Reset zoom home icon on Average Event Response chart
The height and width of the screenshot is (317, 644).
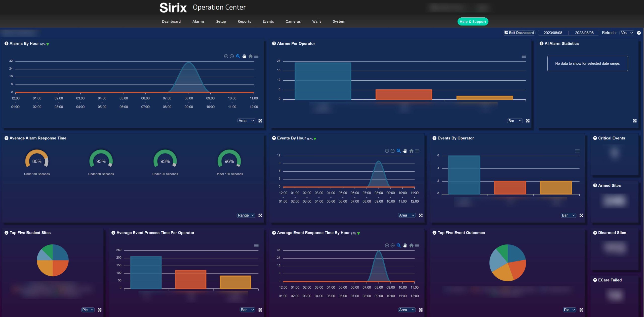tap(411, 245)
